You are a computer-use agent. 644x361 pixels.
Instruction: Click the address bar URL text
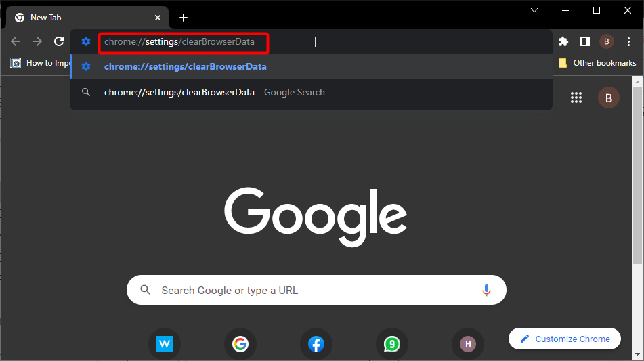point(179,41)
